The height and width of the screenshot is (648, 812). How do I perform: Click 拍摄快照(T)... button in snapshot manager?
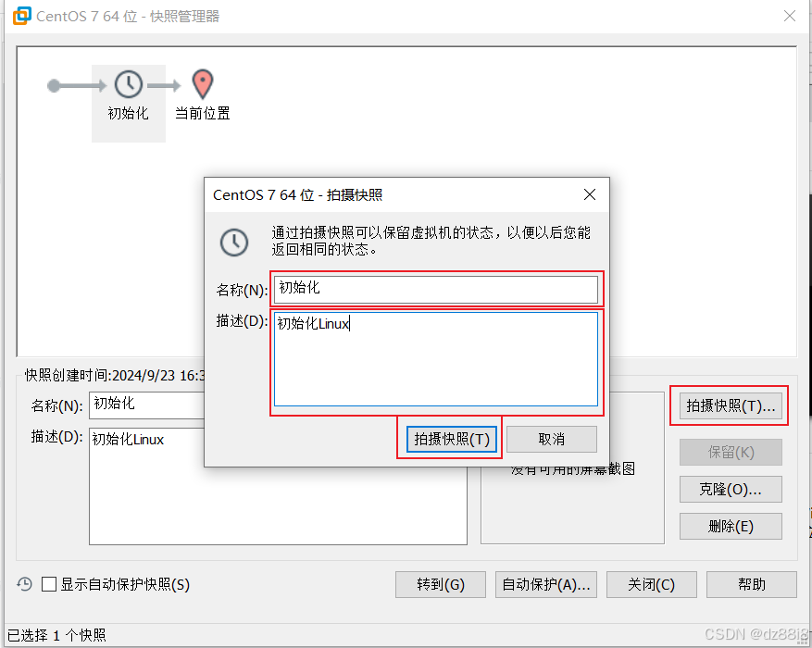click(x=731, y=405)
